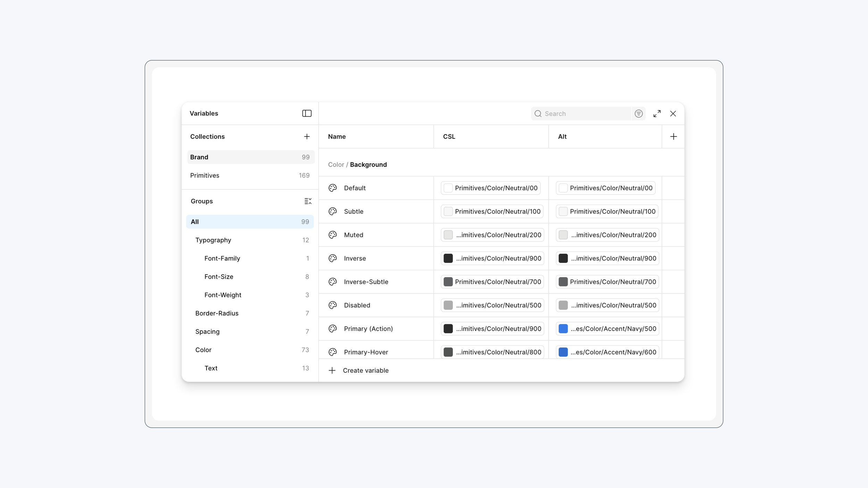The height and width of the screenshot is (488, 868).
Task: Expand variables window to full size
Action: coord(657,113)
